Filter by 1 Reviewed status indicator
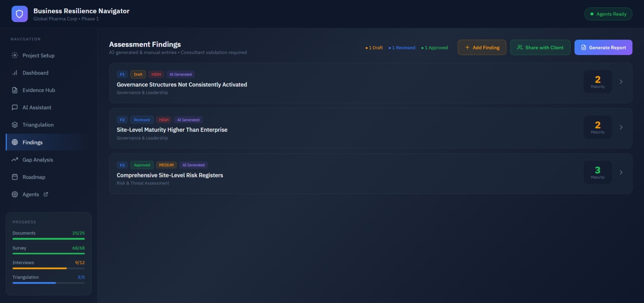Screen dimensions: 644x303 pyautogui.click(x=402, y=48)
